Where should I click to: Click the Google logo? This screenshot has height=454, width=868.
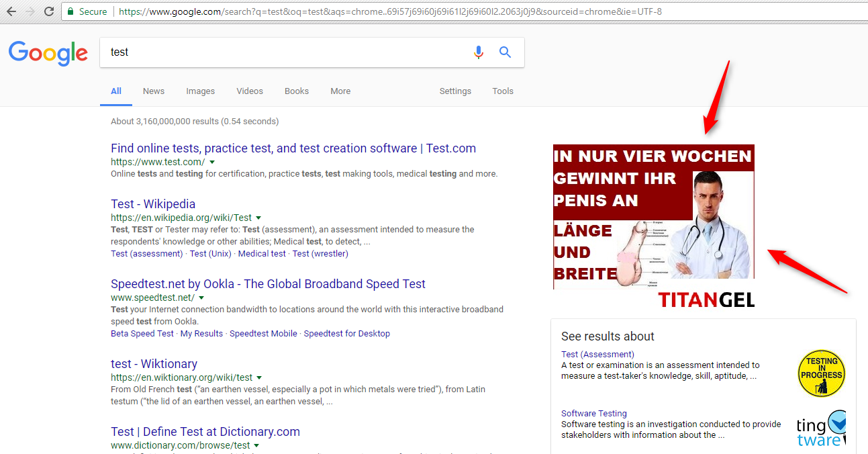point(48,53)
